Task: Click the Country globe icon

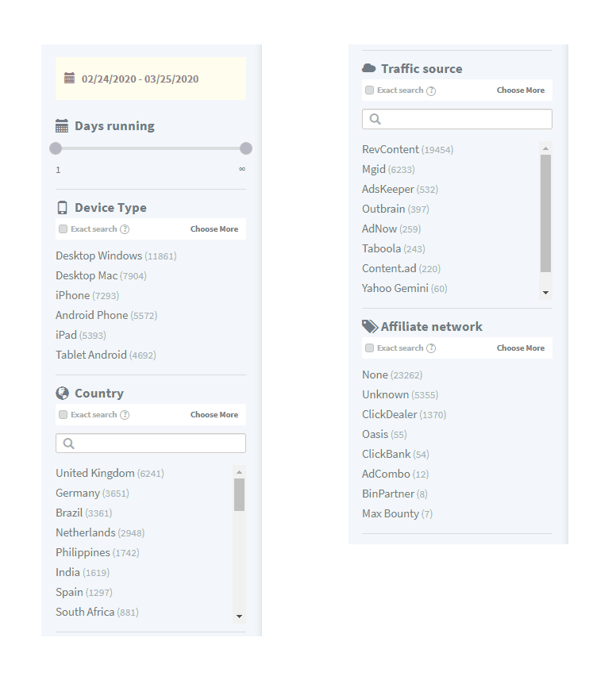Action: point(63,393)
